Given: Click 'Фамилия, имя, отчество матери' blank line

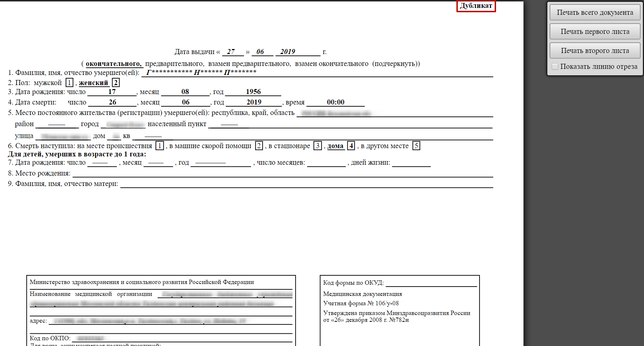Looking at the screenshot, I should 307,184.
